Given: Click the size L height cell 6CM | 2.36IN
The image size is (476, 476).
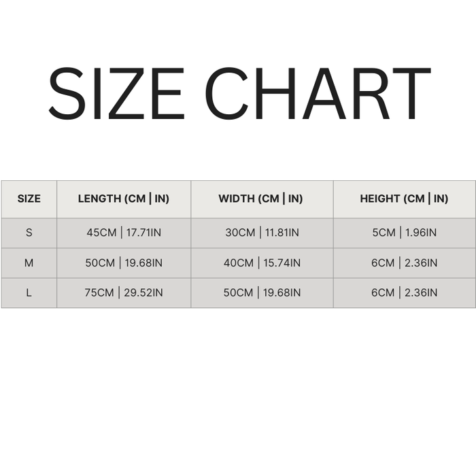Looking at the screenshot, I should pos(404,292).
